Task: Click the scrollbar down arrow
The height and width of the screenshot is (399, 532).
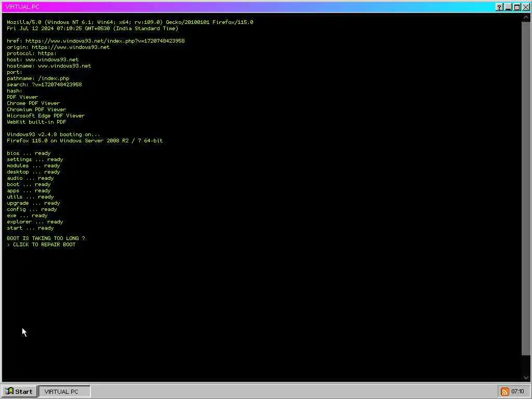Action: [526, 377]
